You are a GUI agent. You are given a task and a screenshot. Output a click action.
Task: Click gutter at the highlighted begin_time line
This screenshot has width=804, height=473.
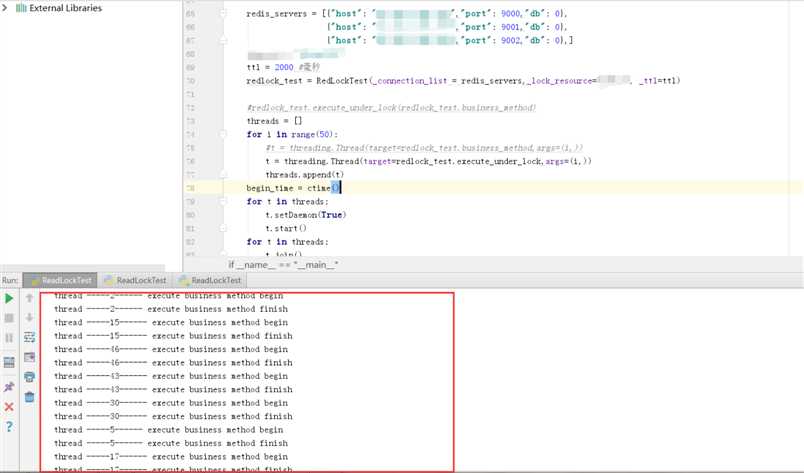[204, 188]
